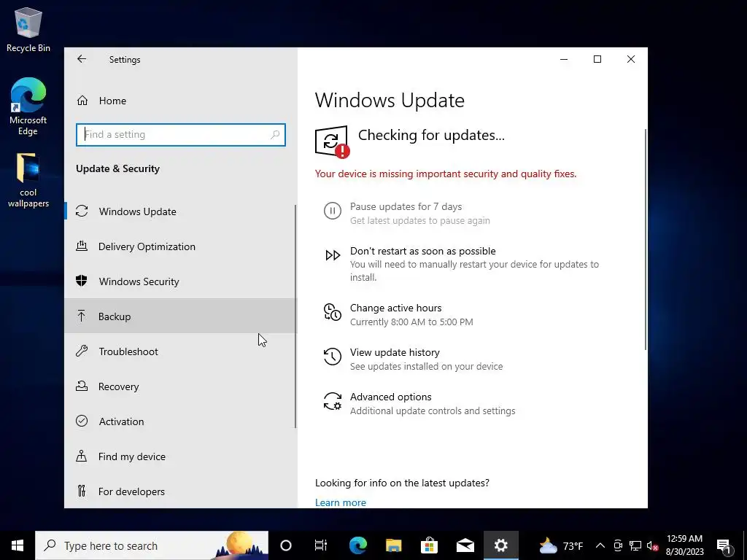Open Find my device settings
This screenshot has width=747, height=560.
[x=180, y=456]
